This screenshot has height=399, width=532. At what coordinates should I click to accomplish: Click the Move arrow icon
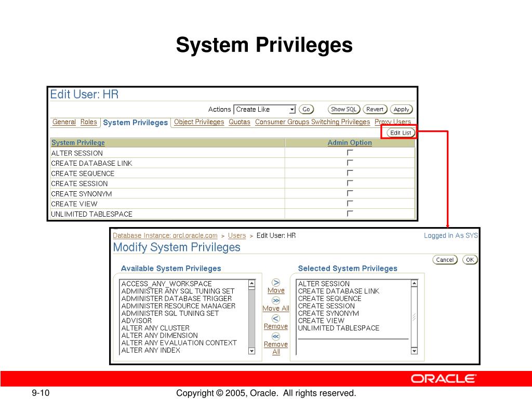tap(276, 283)
